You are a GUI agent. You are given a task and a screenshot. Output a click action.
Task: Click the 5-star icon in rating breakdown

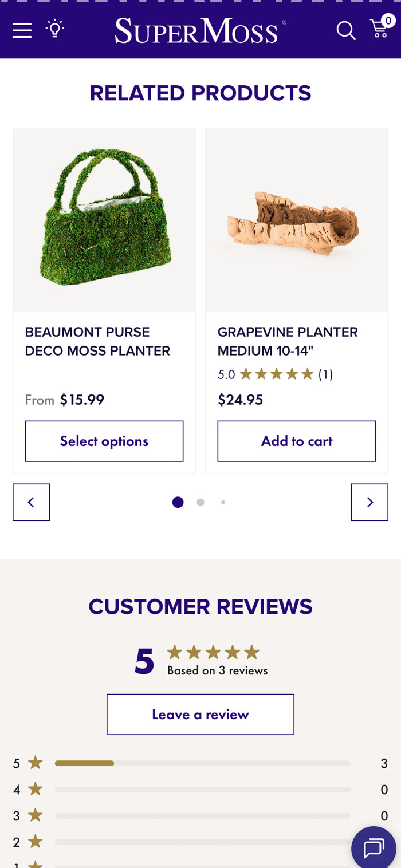(34, 763)
